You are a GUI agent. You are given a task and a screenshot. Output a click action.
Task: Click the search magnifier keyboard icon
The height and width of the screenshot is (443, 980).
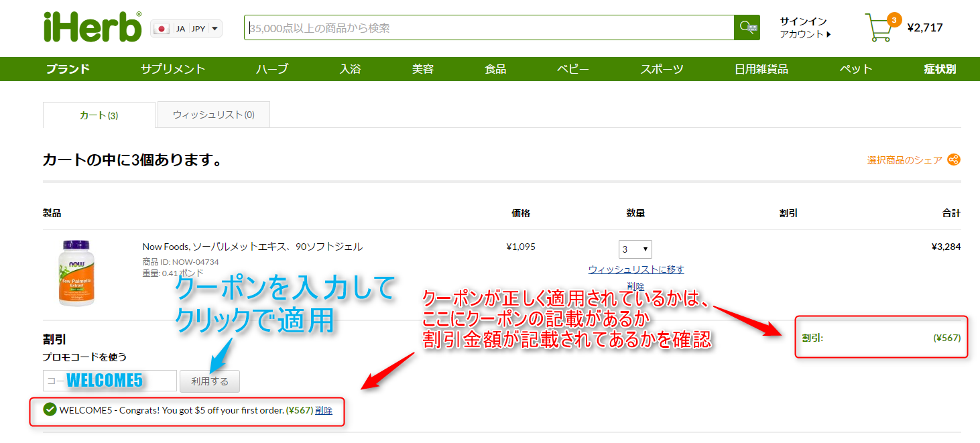tap(747, 27)
